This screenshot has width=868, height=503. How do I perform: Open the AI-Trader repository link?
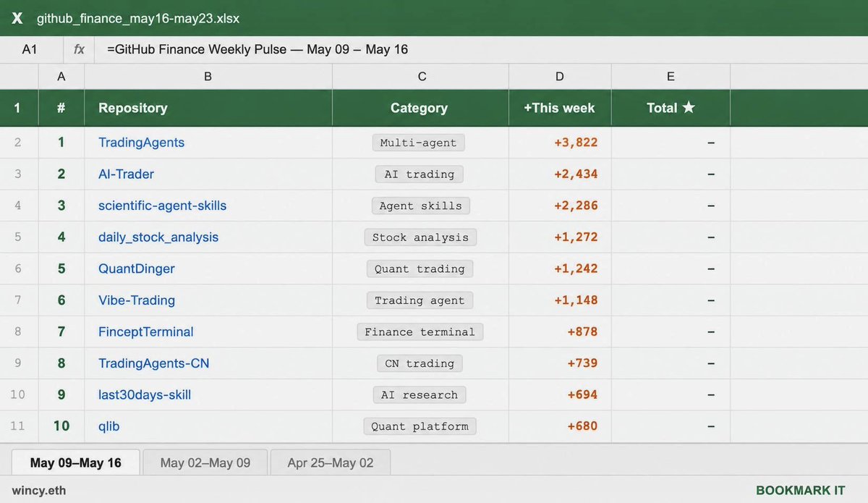point(126,174)
